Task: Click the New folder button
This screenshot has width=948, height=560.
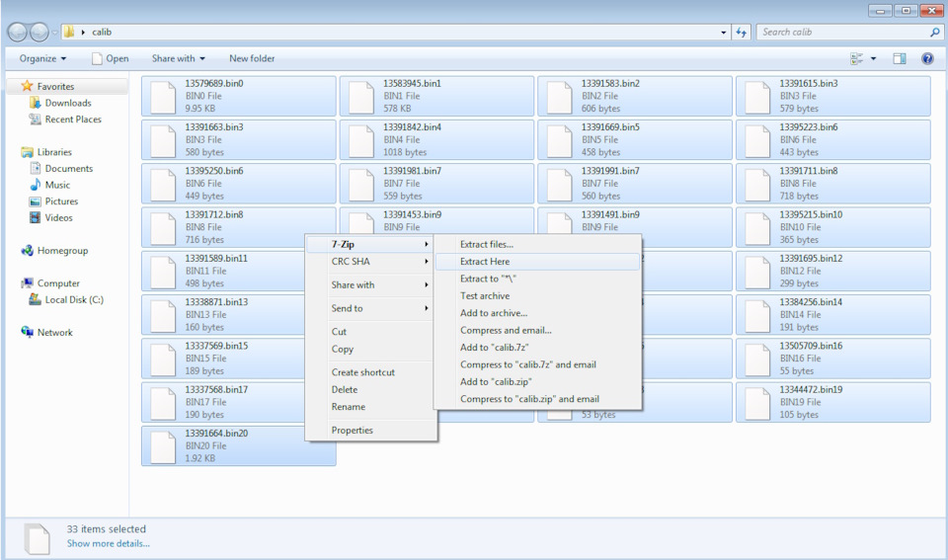Action: [x=252, y=58]
